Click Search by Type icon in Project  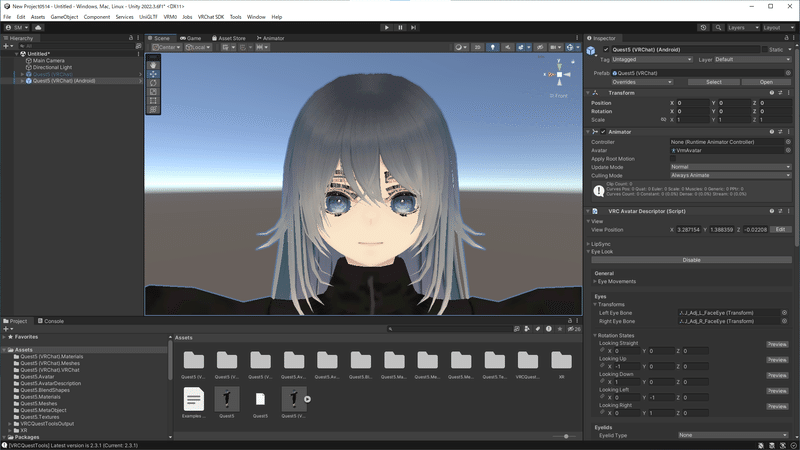click(x=527, y=329)
